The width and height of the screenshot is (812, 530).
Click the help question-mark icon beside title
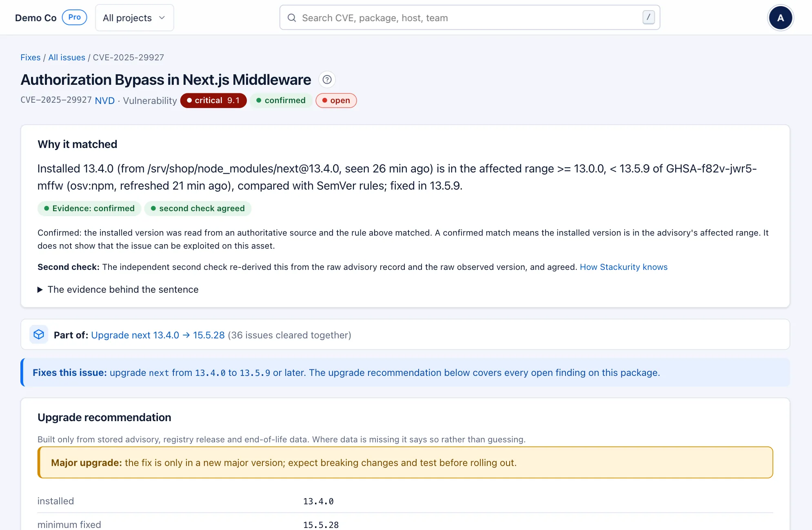327,79
